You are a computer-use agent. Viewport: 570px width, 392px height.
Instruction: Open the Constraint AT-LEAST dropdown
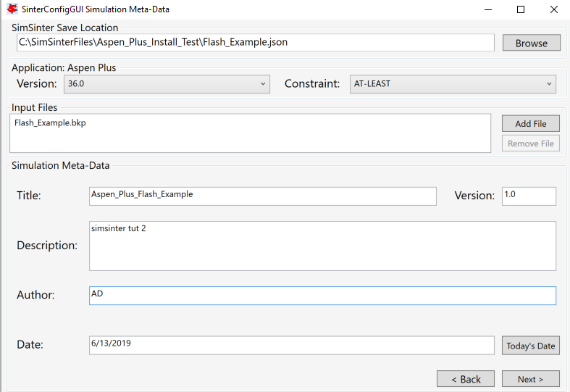pyautogui.click(x=453, y=84)
